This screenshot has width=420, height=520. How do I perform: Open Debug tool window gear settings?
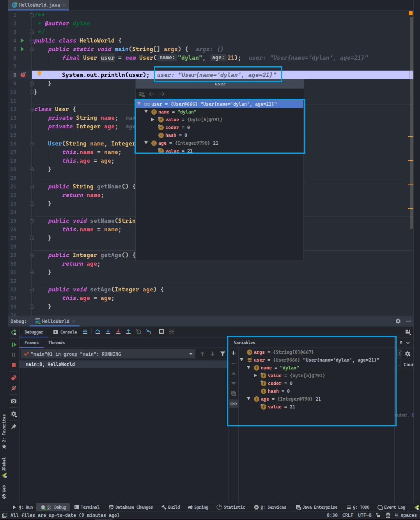click(398, 321)
